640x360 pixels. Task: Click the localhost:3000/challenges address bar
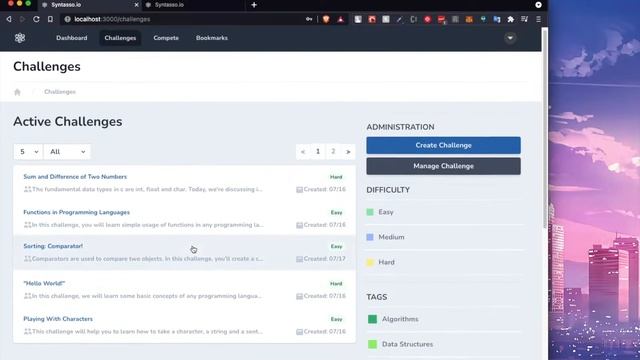click(184, 19)
